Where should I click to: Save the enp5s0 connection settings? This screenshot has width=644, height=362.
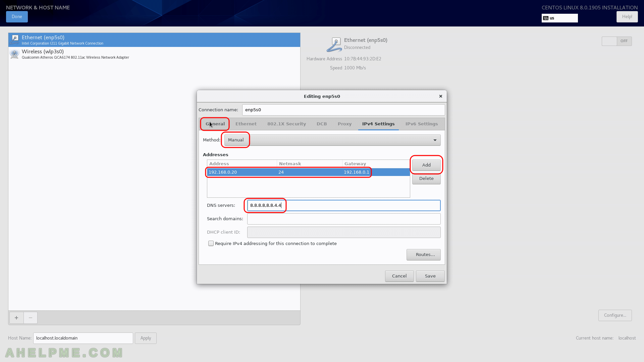tap(430, 276)
